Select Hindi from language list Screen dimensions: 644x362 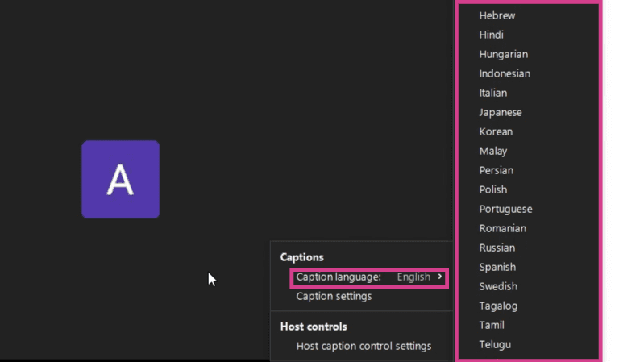[x=491, y=35]
